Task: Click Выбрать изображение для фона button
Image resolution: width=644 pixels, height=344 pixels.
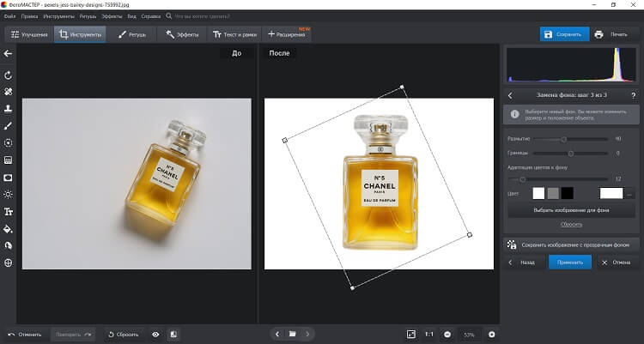Action: pos(571,210)
